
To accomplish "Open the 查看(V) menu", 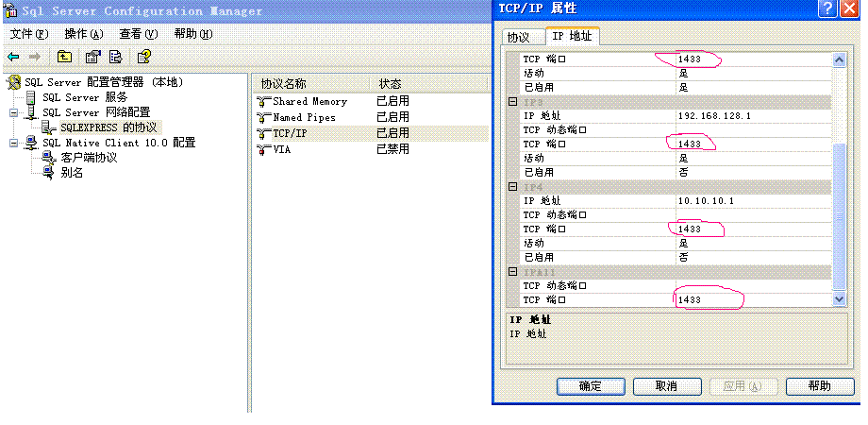I will point(139,34).
